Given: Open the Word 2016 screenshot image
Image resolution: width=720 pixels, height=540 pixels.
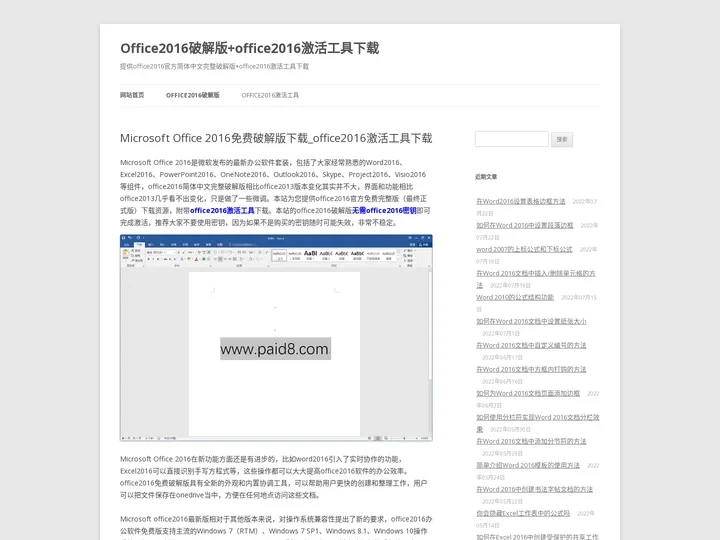Looking at the screenshot, I should point(276,338).
